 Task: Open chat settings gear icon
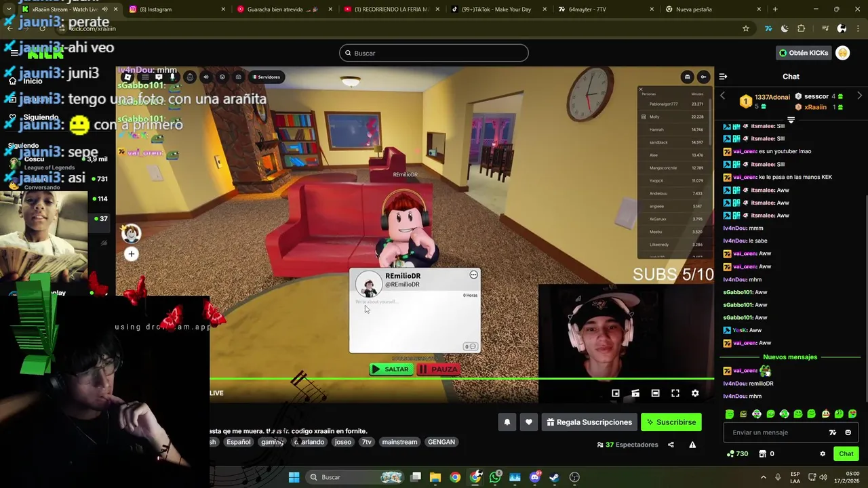point(823,453)
